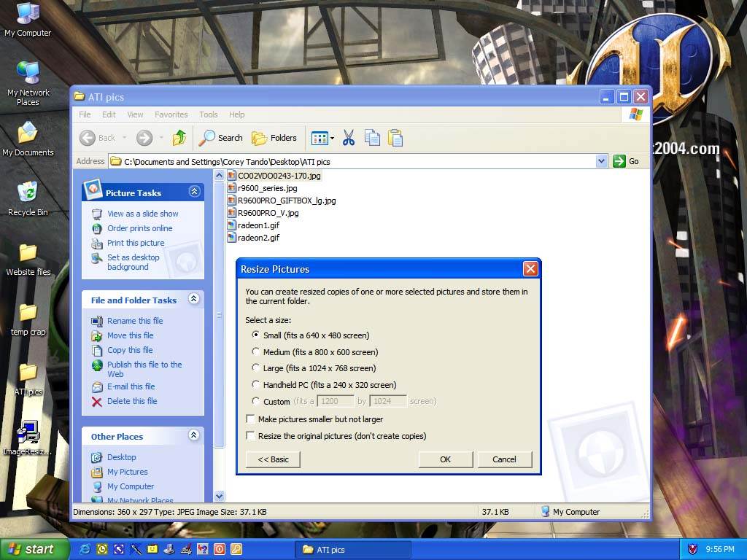747x560 pixels.
Task: Open the Back history dropdown arrow
Action: tap(124, 138)
